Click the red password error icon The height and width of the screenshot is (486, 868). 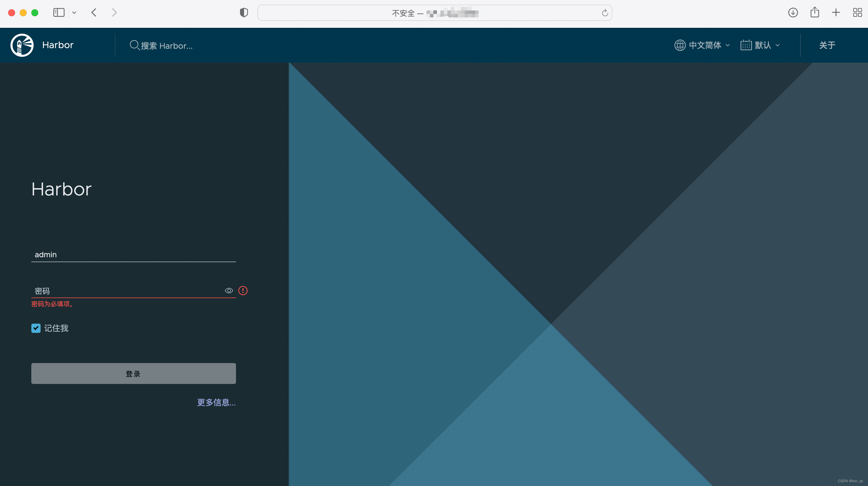click(x=243, y=291)
